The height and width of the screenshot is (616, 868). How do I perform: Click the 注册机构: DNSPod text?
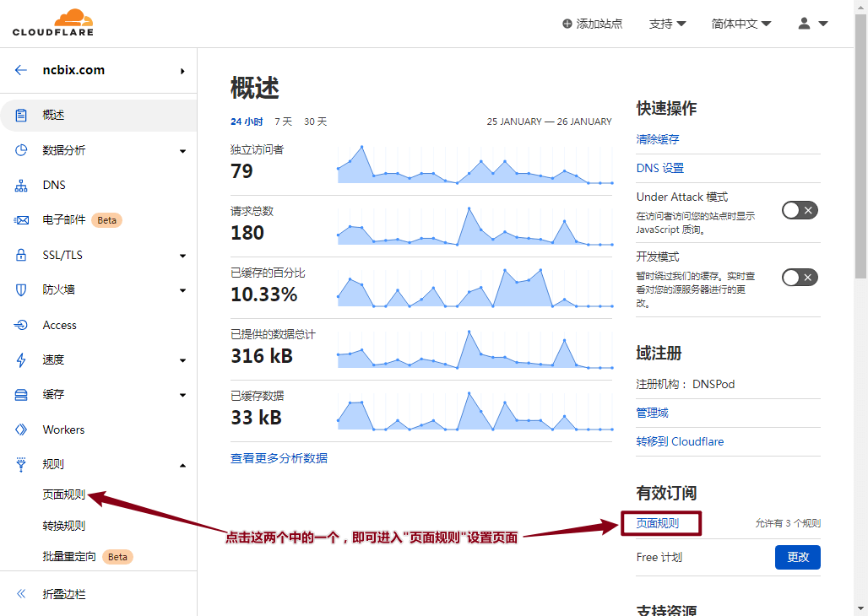(686, 384)
